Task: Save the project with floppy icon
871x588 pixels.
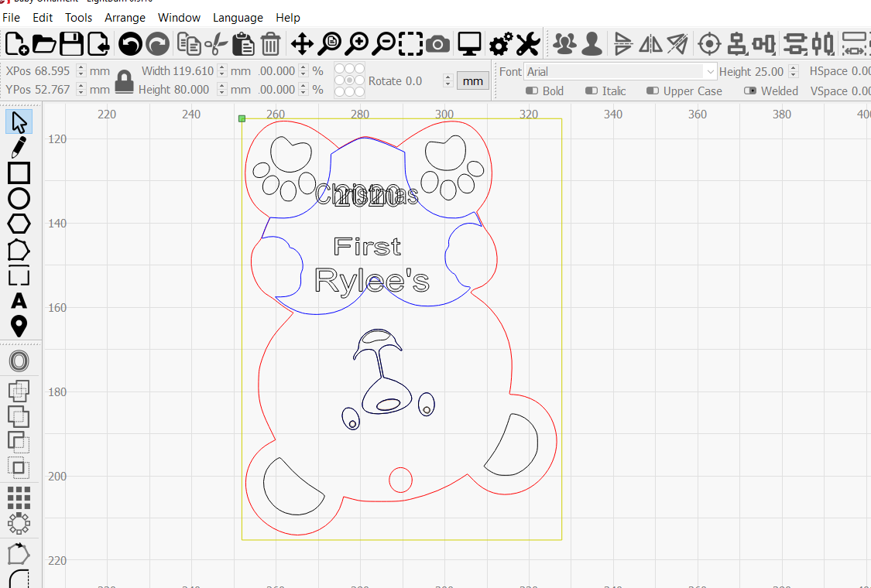Action: pyautogui.click(x=71, y=44)
